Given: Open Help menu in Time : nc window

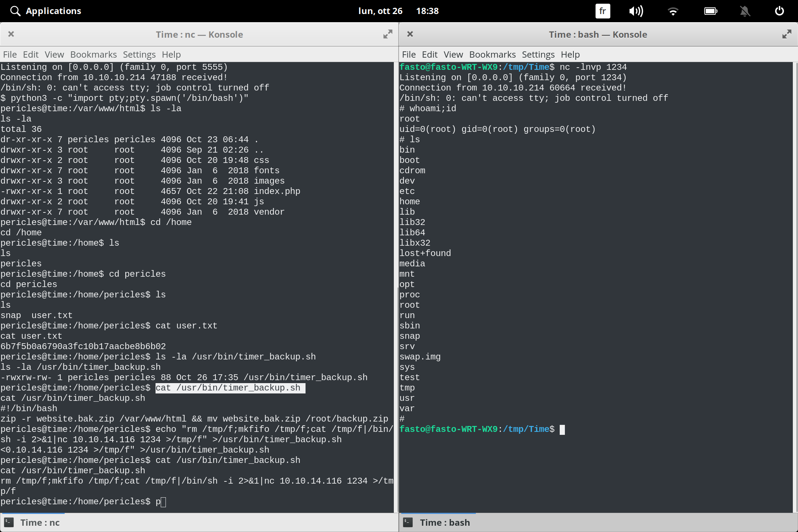Looking at the screenshot, I should (x=171, y=54).
